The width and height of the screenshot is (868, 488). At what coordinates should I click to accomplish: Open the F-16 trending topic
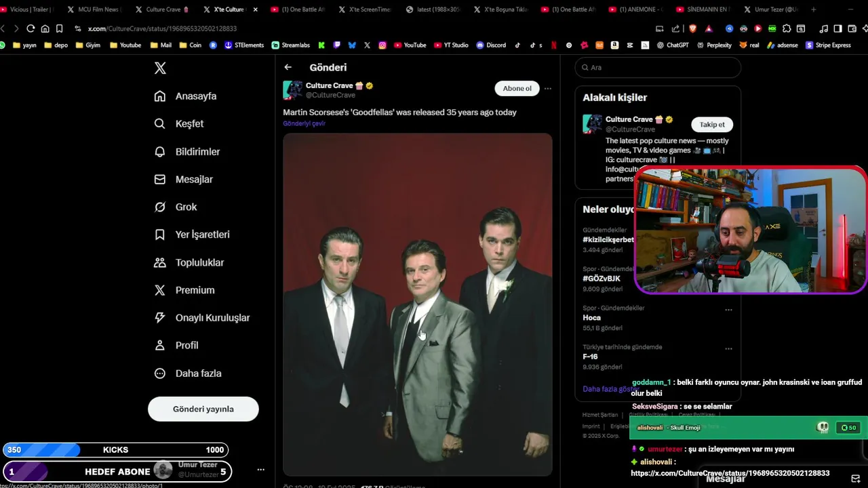tap(590, 357)
